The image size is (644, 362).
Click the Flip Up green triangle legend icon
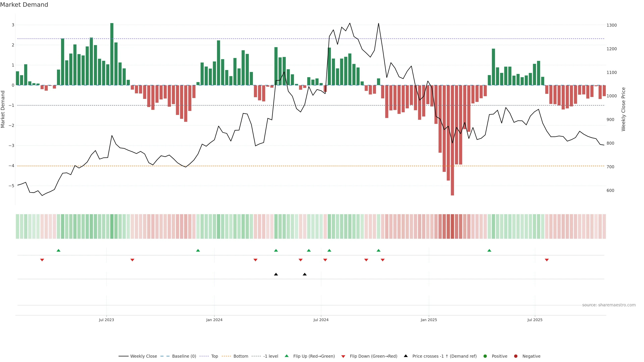click(286, 356)
